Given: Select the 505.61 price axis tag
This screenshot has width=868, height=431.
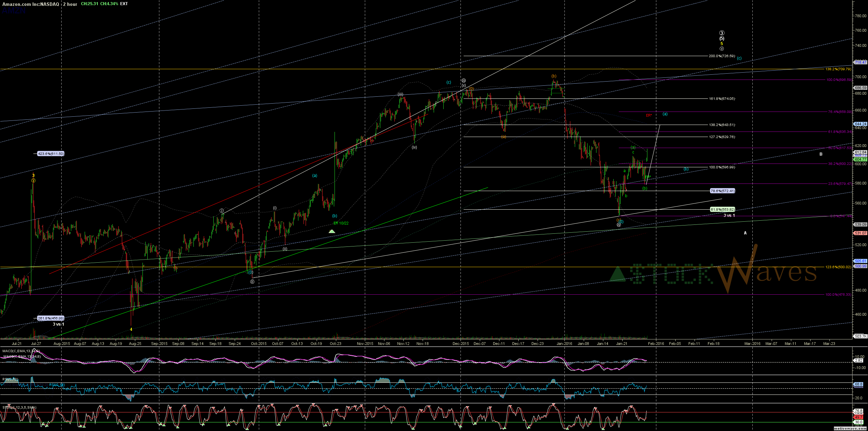Looking at the screenshot, I should coord(860,261).
